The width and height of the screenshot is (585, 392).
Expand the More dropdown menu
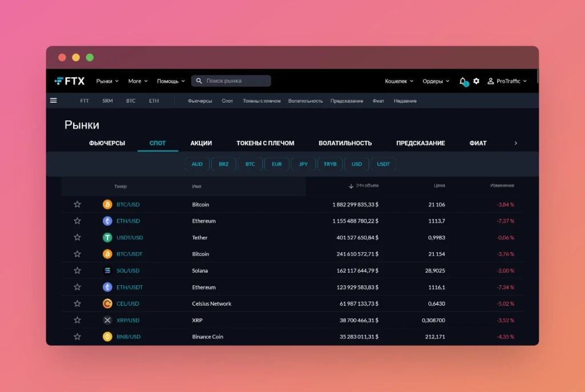[x=138, y=81]
